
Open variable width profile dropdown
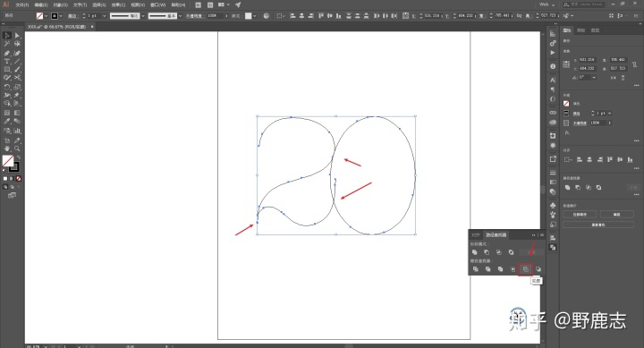coord(143,15)
